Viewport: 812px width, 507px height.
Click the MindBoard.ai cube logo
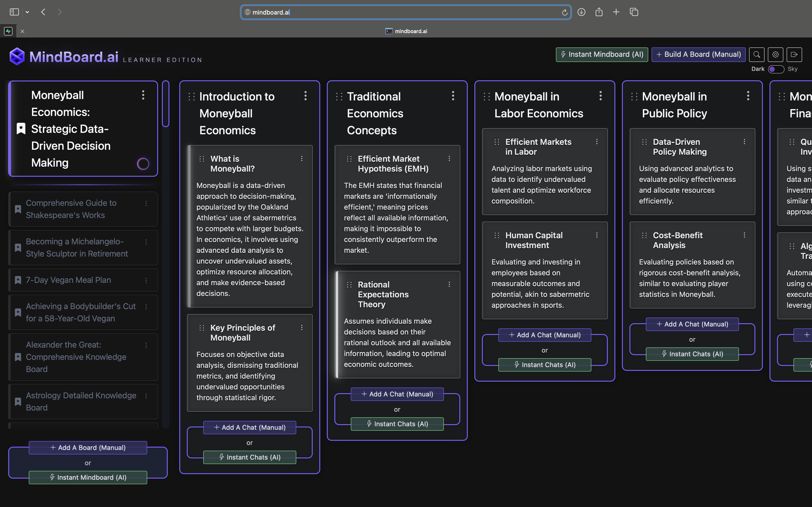tap(17, 56)
